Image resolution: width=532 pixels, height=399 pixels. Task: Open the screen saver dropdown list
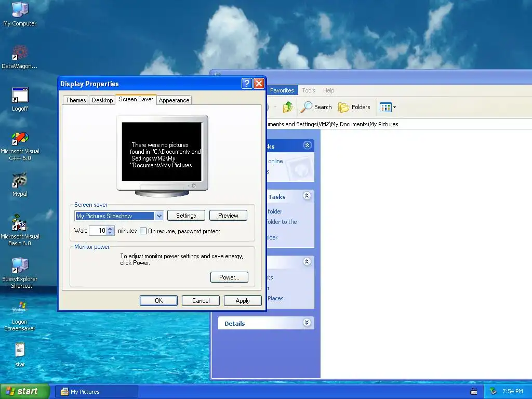[x=159, y=216]
